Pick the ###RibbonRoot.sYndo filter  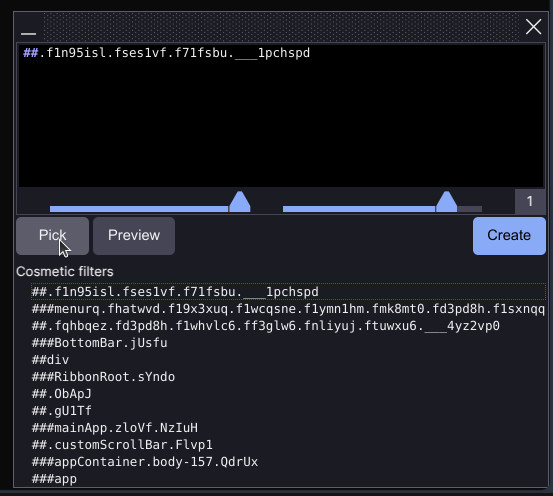pos(103,377)
